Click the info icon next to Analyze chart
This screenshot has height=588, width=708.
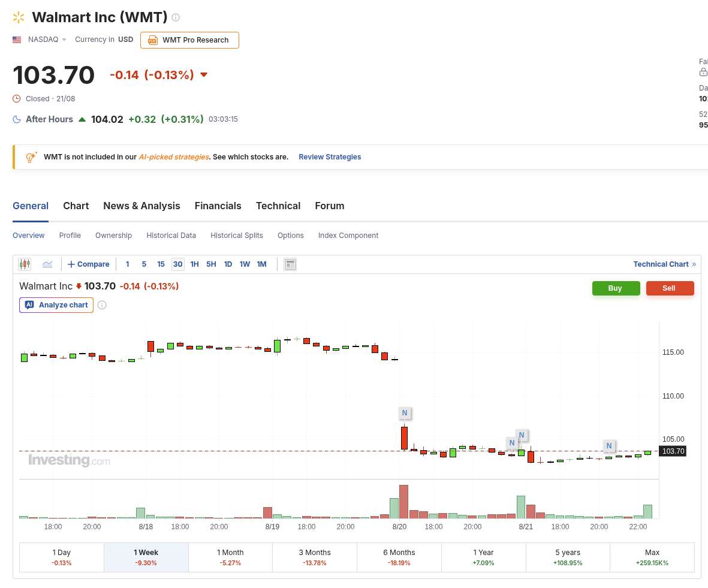pos(102,305)
